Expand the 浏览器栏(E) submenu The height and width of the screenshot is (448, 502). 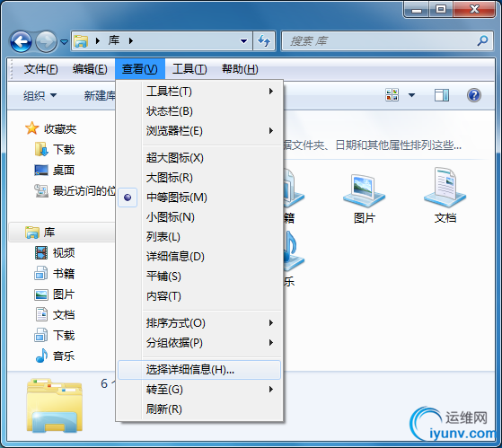click(199, 131)
